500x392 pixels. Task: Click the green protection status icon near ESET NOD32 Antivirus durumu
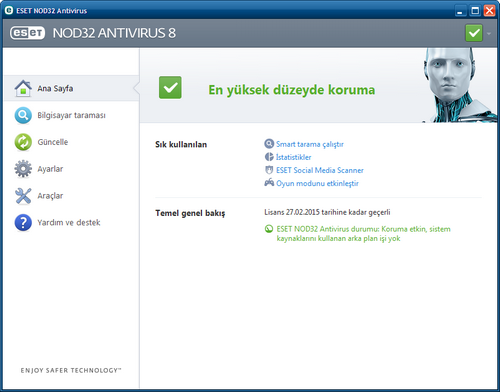point(269,229)
